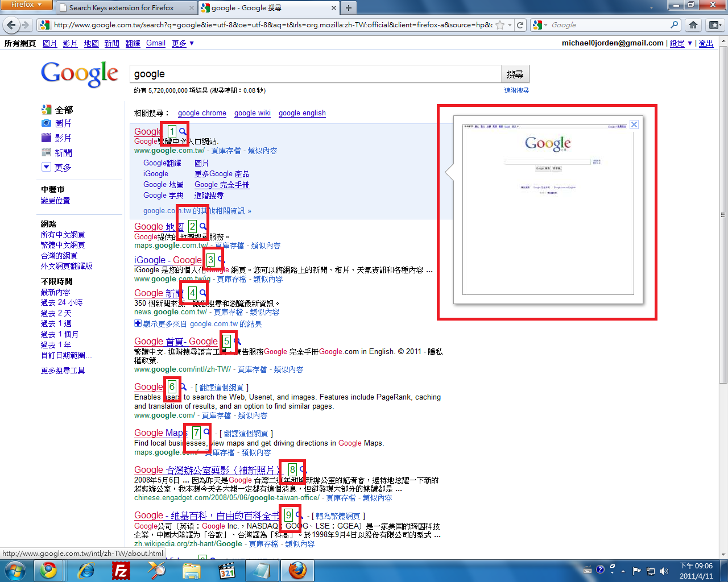Open related search google english
This screenshot has width=728, height=582.
302,113
